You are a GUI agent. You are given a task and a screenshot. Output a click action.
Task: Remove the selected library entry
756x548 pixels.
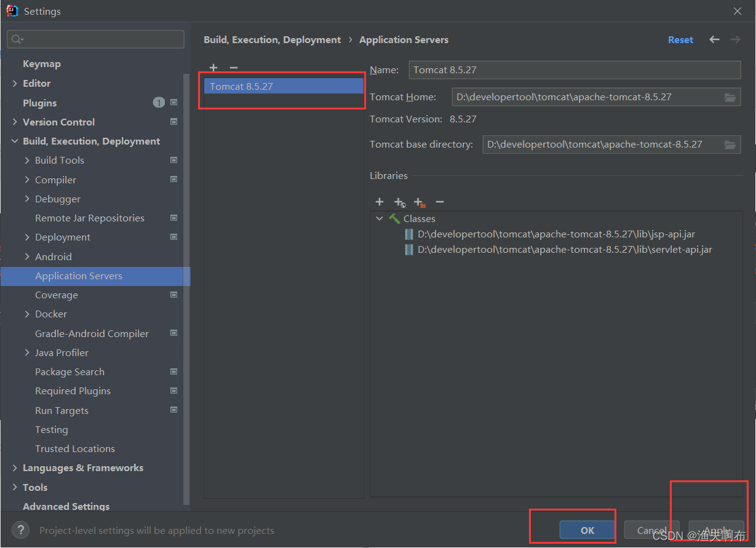pos(439,202)
